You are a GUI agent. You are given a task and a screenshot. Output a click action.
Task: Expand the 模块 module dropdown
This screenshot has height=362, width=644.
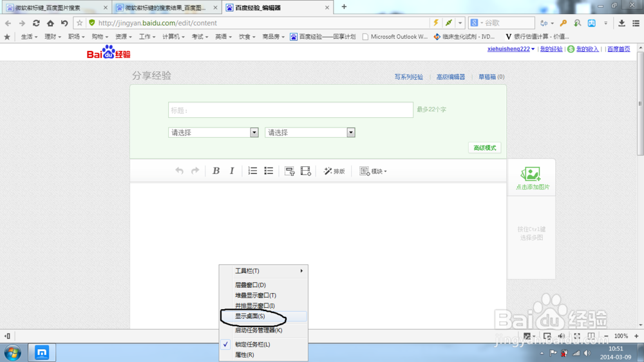[373, 171]
